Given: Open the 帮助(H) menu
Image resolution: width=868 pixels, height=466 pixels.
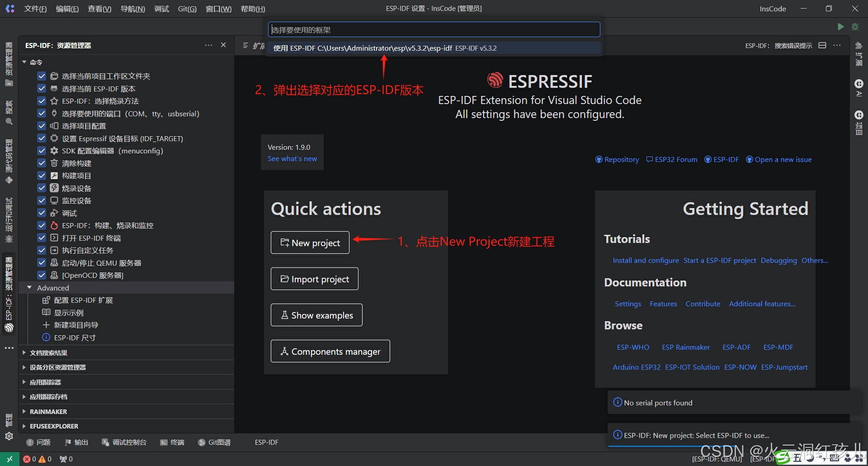Looking at the screenshot, I should 253,9.
